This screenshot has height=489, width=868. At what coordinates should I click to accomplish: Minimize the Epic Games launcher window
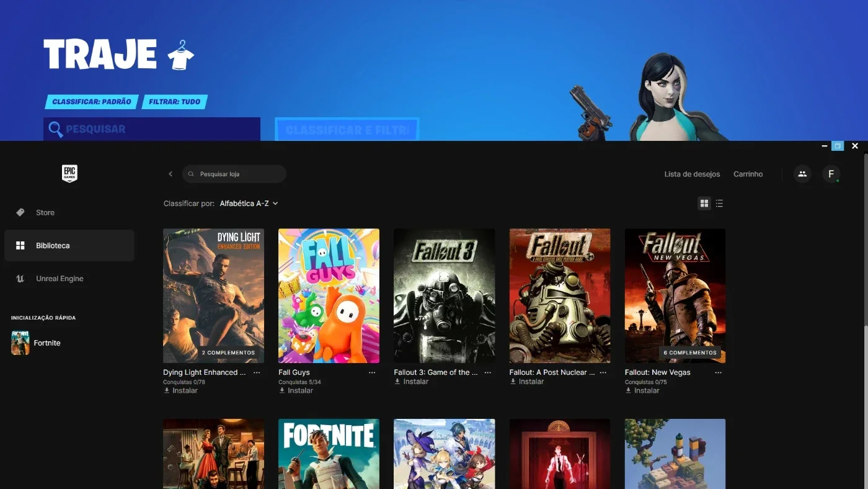(825, 146)
